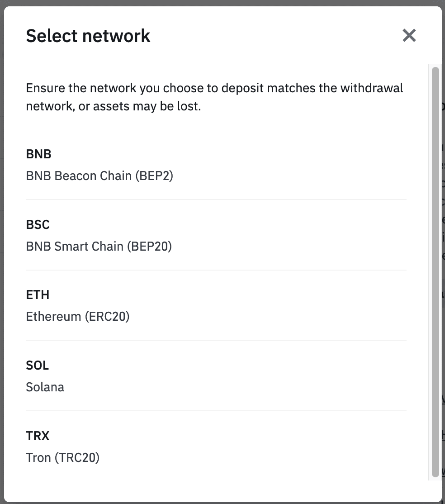Click the bold ETH ticker label
445x504 pixels.
(x=38, y=295)
